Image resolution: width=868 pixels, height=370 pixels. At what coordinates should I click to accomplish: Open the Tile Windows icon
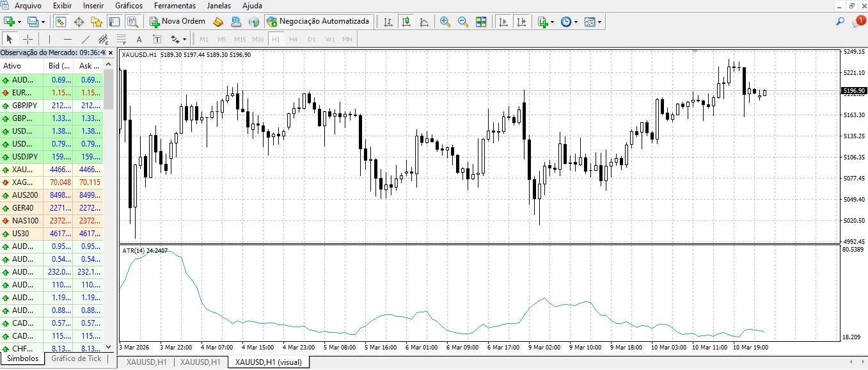pyautogui.click(x=480, y=21)
